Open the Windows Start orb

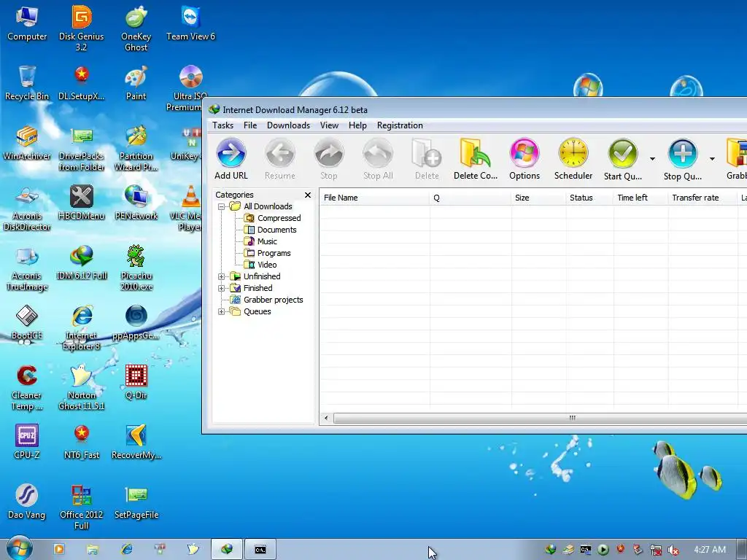tap(20, 549)
